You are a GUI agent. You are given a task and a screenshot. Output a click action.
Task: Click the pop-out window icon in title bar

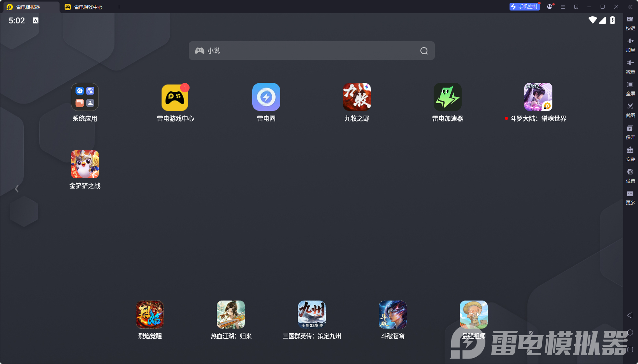pyautogui.click(x=576, y=7)
